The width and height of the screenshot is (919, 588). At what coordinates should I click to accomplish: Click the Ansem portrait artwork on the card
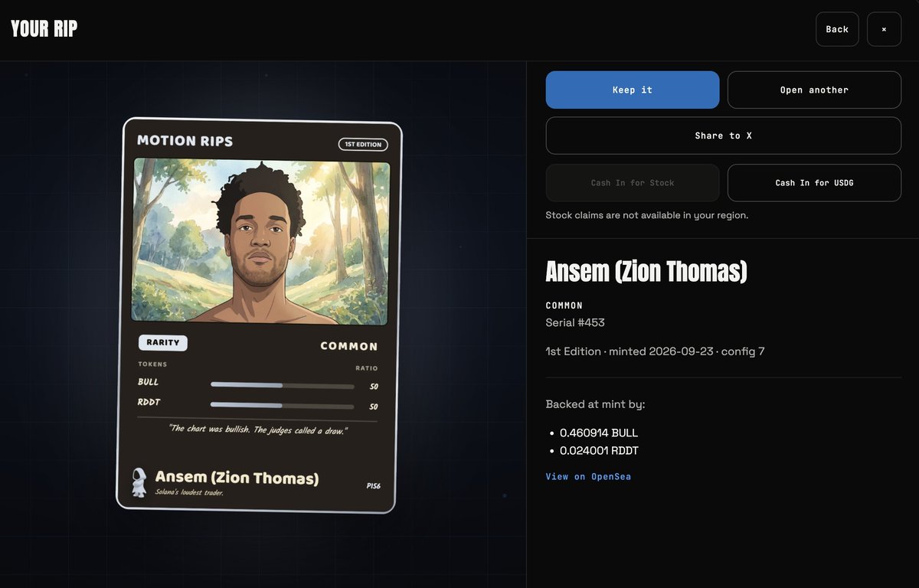[x=260, y=240]
